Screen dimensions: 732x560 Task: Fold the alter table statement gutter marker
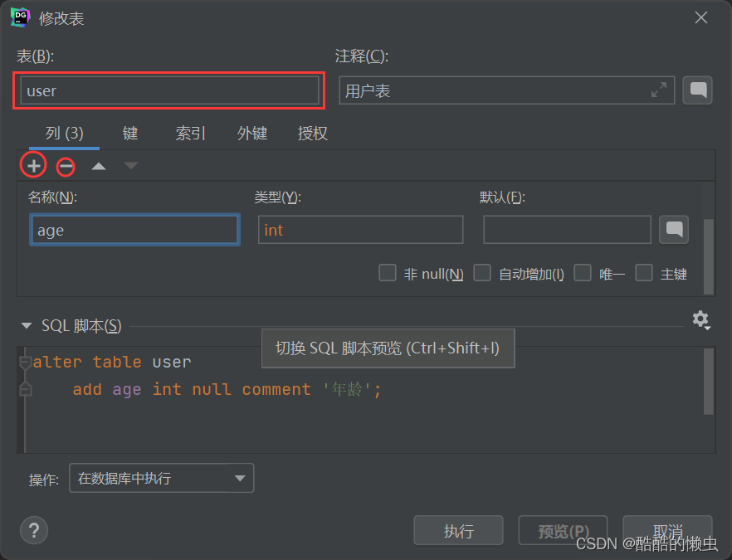pyautogui.click(x=25, y=363)
